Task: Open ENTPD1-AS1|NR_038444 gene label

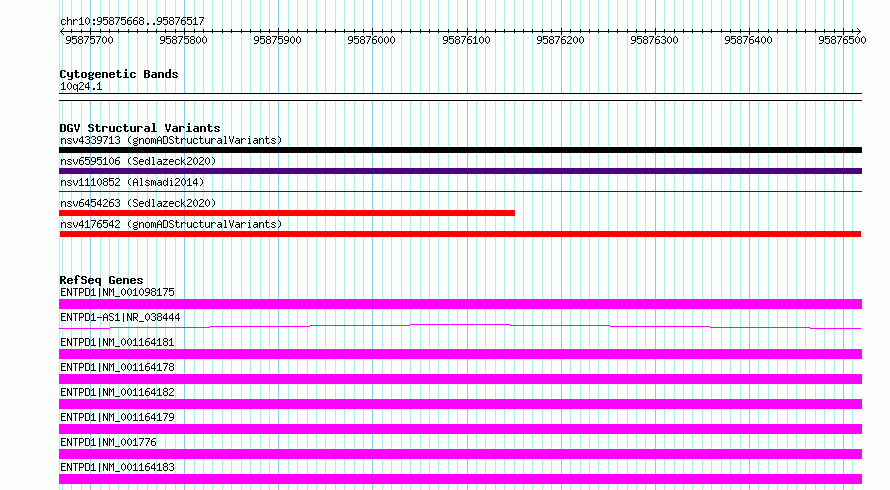Action: pos(120,317)
